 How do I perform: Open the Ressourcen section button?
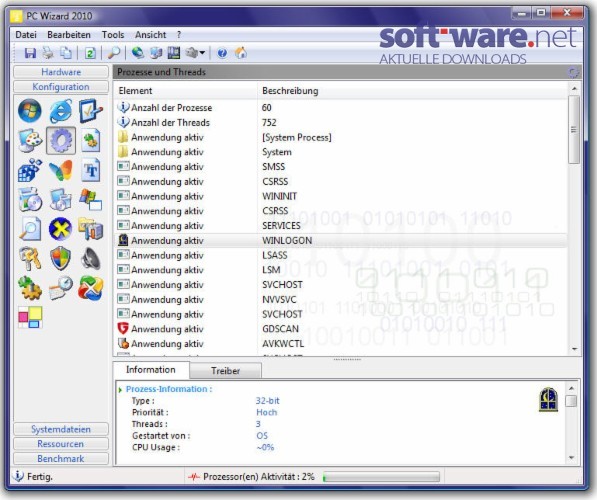[x=61, y=444]
